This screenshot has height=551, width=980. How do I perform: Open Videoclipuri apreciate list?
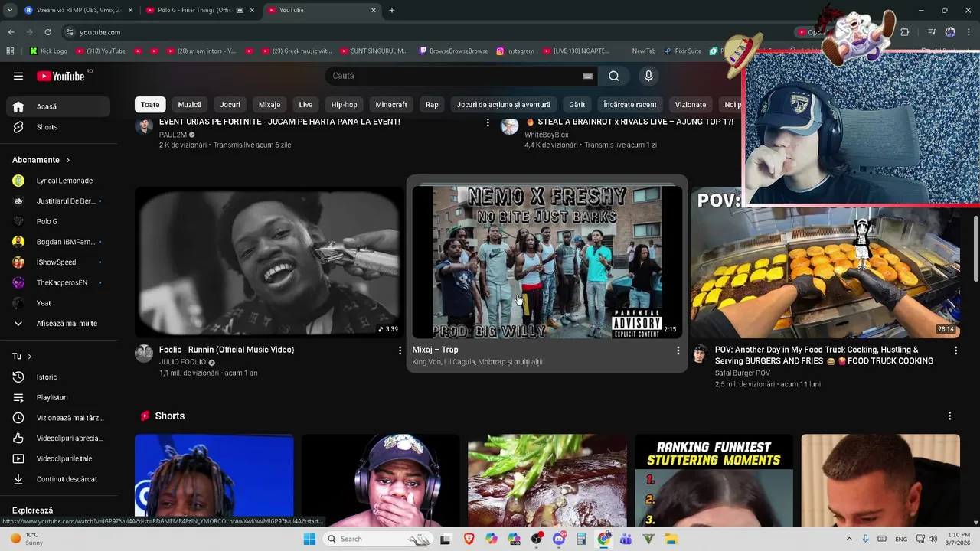tap(58, 439)
